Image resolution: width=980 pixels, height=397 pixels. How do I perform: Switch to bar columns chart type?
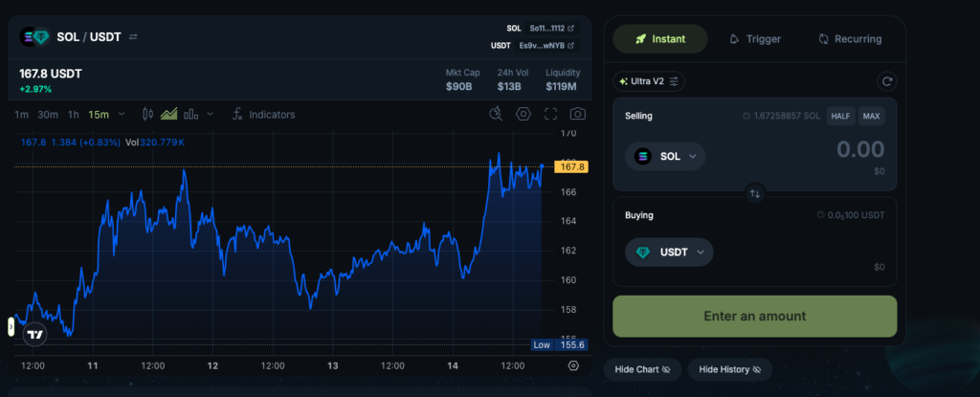(x=190, y=115)
